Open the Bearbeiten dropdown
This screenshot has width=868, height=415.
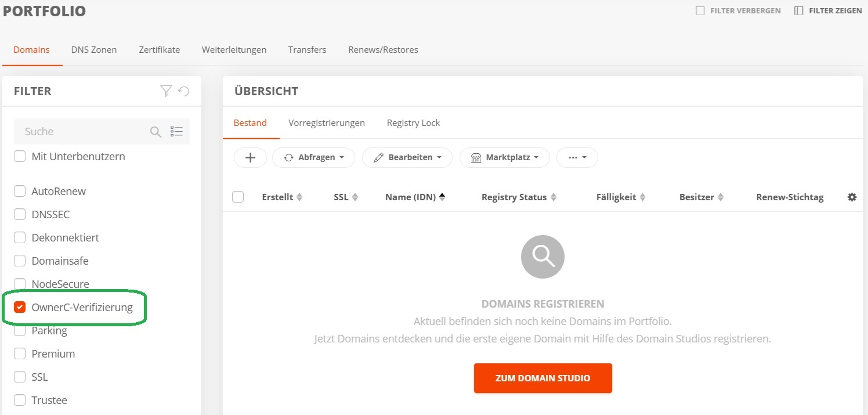407,157
